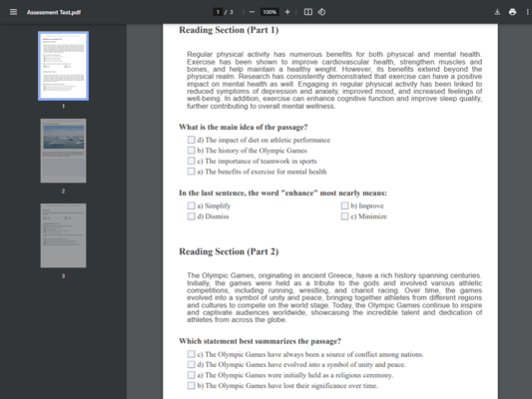Click the zoom in plus button
This screenshot has width=532, height=399.
click(287, 12)
